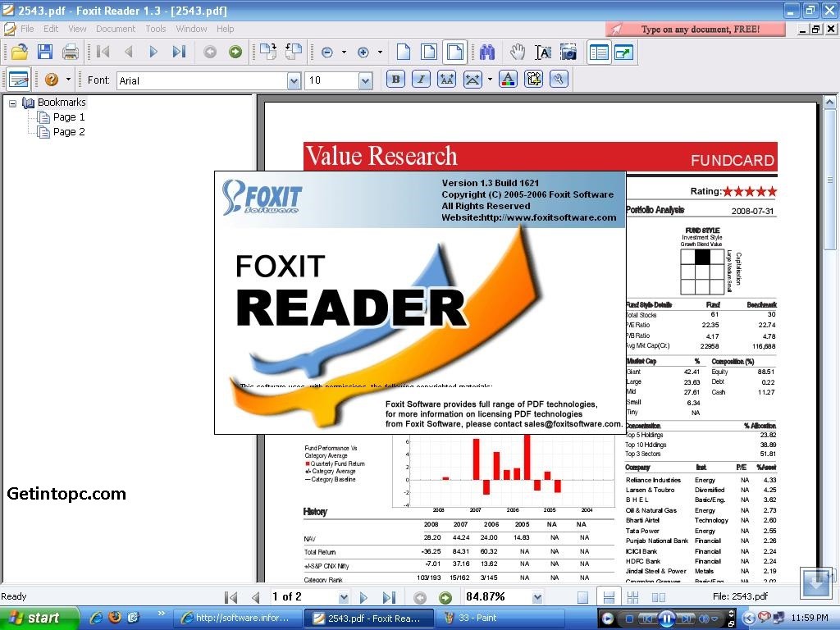840x630 pixels.
Task: Switch to '33 - Paint' taskbar window
Action: tap(500, 619)
